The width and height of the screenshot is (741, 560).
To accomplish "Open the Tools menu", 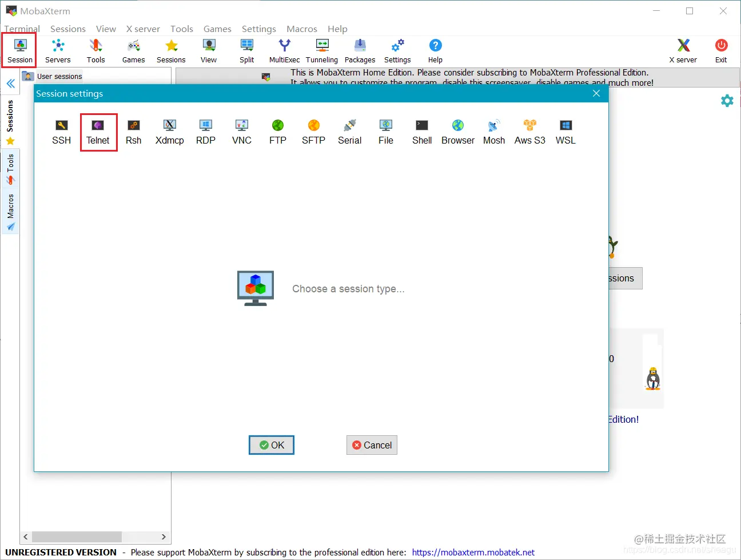I will pyautogui.click(x=182, y=29).
